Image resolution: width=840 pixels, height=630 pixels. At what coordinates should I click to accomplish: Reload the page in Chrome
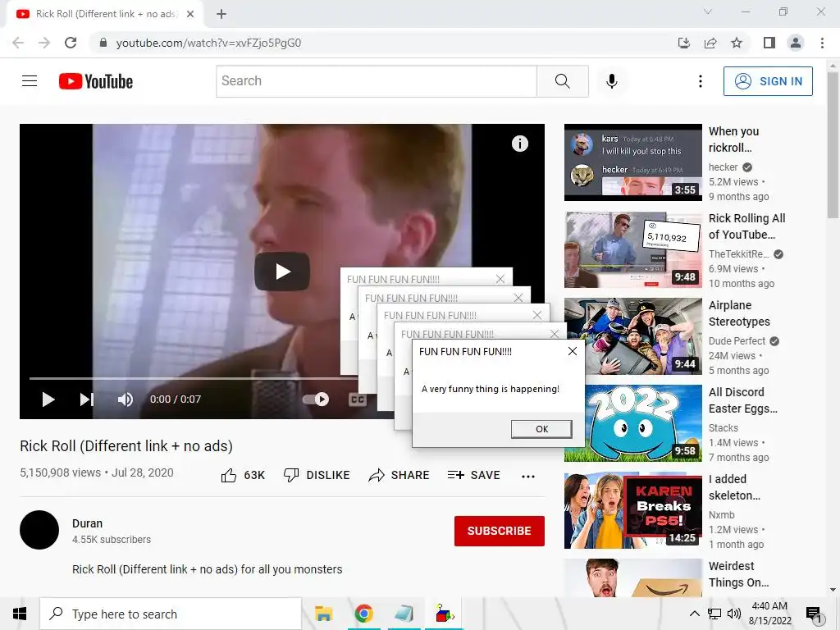[x=71, y=43]
